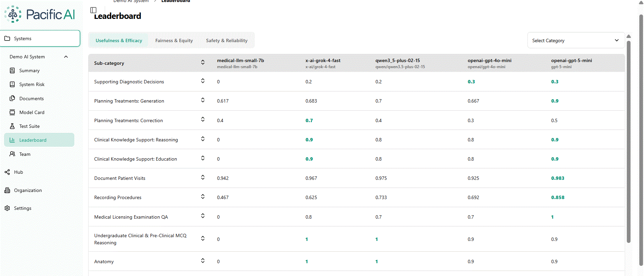Expand the Anatomy row
The width and height of the screenshot is (644, 276).
203,260
